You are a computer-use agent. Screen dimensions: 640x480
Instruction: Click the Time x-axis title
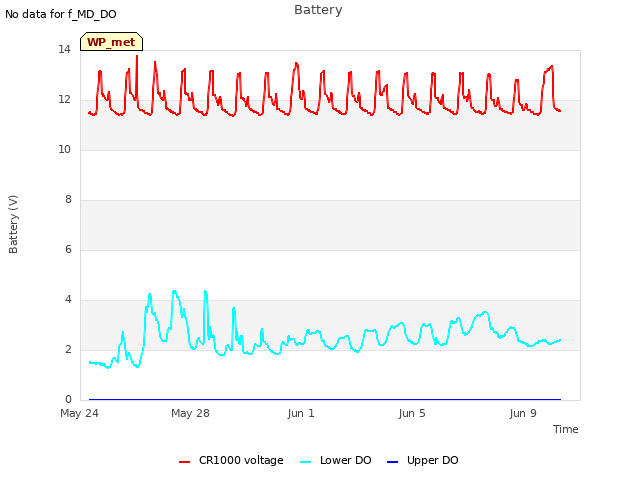[566, 429]
